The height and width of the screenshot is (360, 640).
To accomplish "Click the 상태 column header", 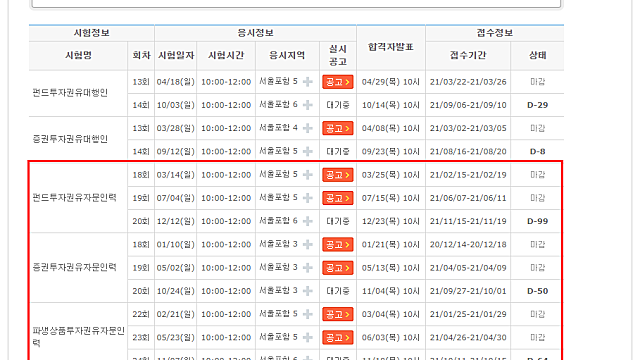I will 537,56.
